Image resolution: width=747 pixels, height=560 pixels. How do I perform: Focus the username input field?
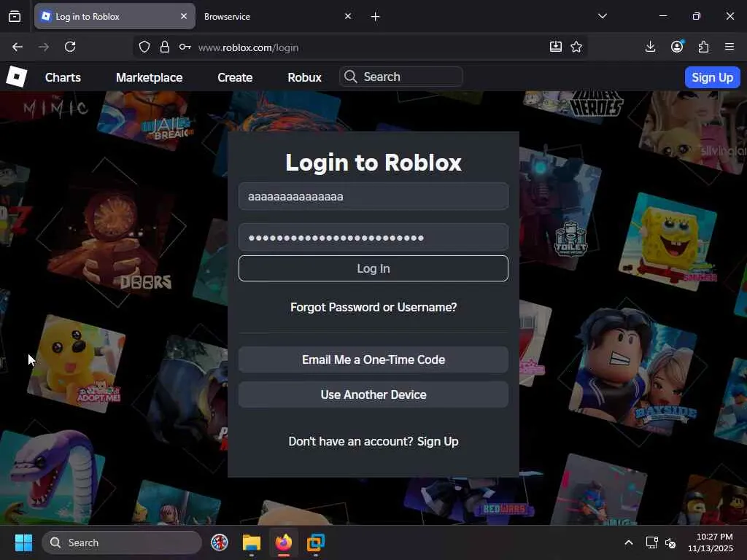(373, 196)
